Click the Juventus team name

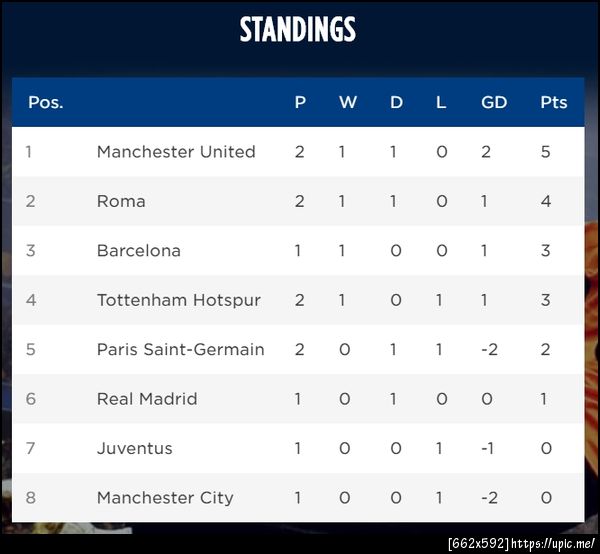[x=135, y=448]
